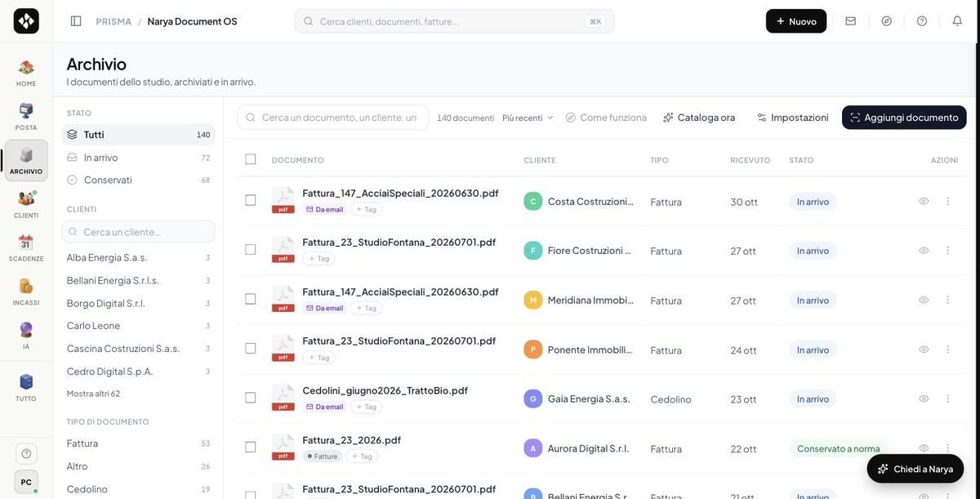Open Impostazioni settings
980x499 pixels.
coord(792,118)
